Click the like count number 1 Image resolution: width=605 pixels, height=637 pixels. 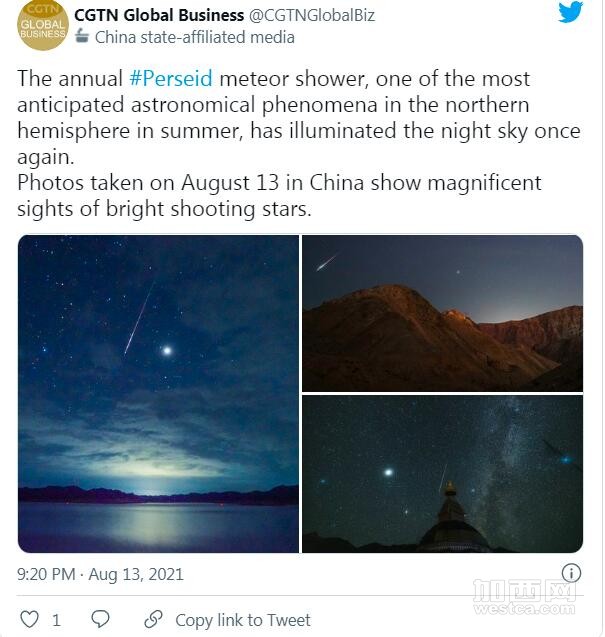click(x=56, y=620)
